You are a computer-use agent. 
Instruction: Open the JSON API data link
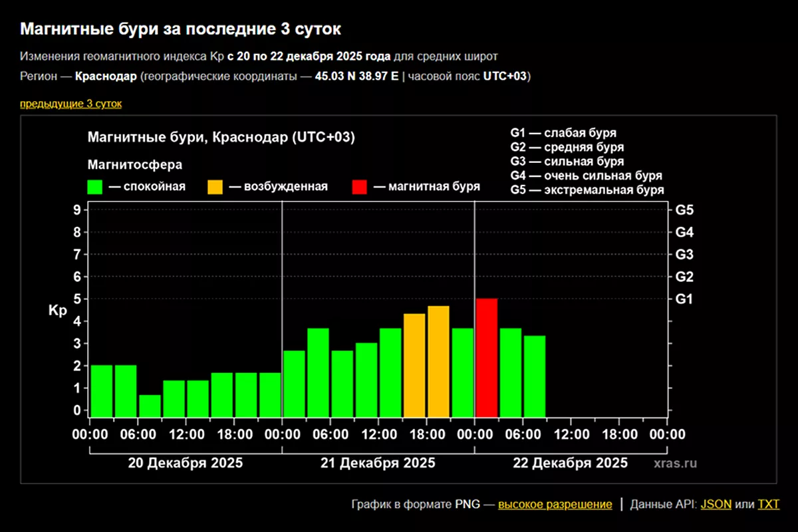pos(716,504)
